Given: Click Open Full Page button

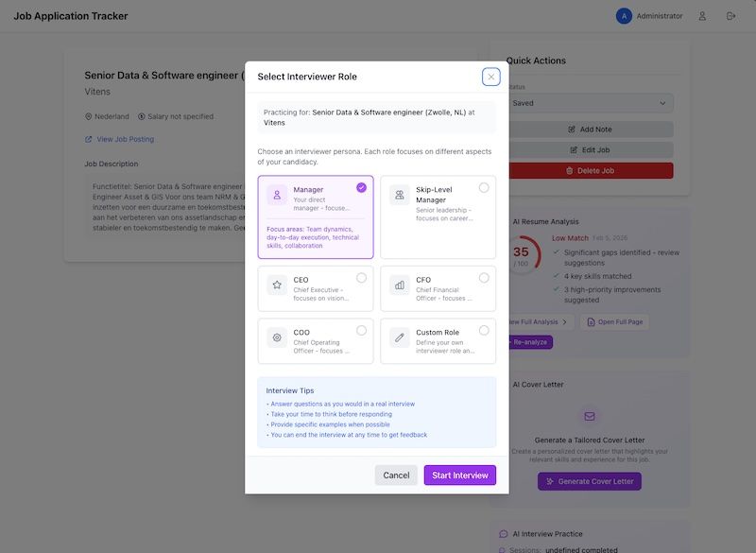Looking at the screenshot, I should point(615,322).
